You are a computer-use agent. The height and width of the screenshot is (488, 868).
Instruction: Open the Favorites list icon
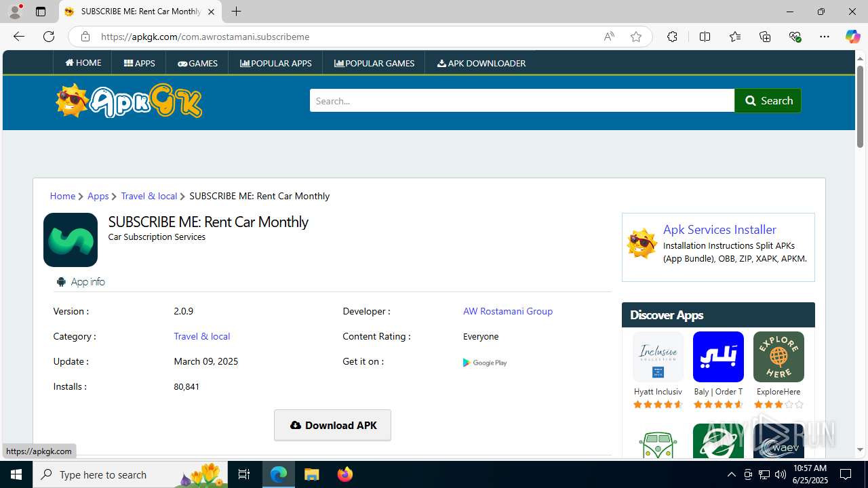735,37
